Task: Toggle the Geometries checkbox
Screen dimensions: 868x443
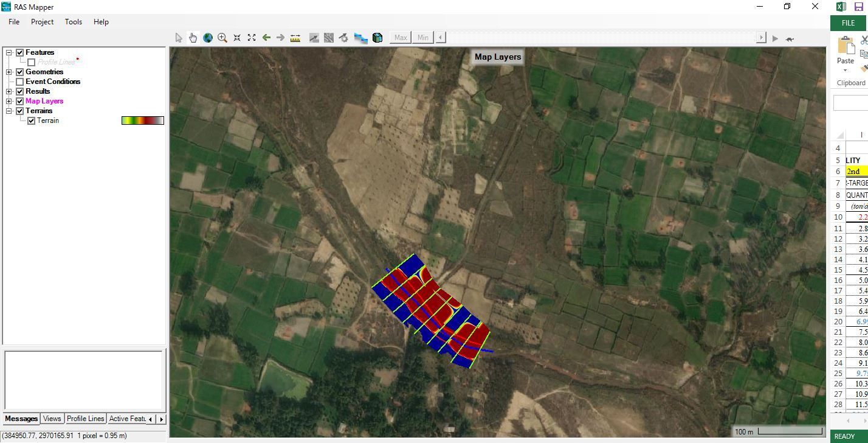Action: pyautogui.click(x=20, y=72)
